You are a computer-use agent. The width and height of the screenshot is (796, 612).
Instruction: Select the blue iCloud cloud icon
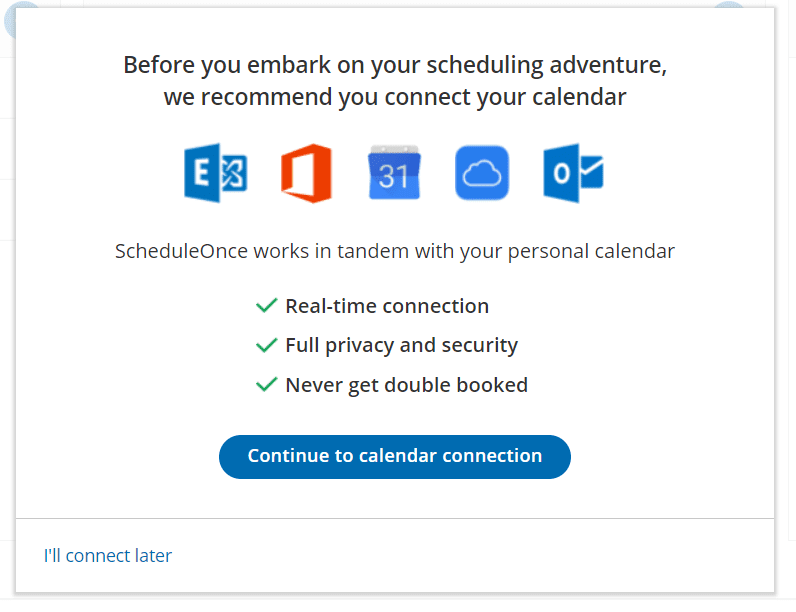[482, 173]
